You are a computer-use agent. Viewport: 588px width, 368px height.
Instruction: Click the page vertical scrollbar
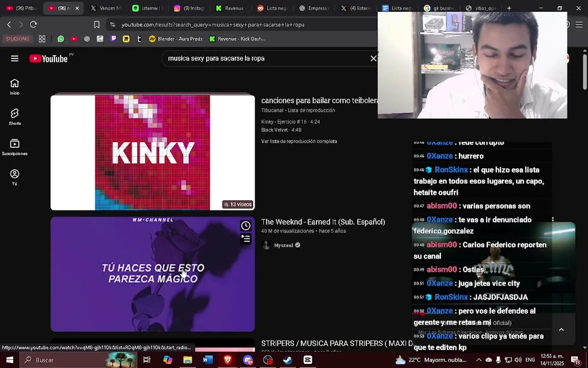pos(584,72)
